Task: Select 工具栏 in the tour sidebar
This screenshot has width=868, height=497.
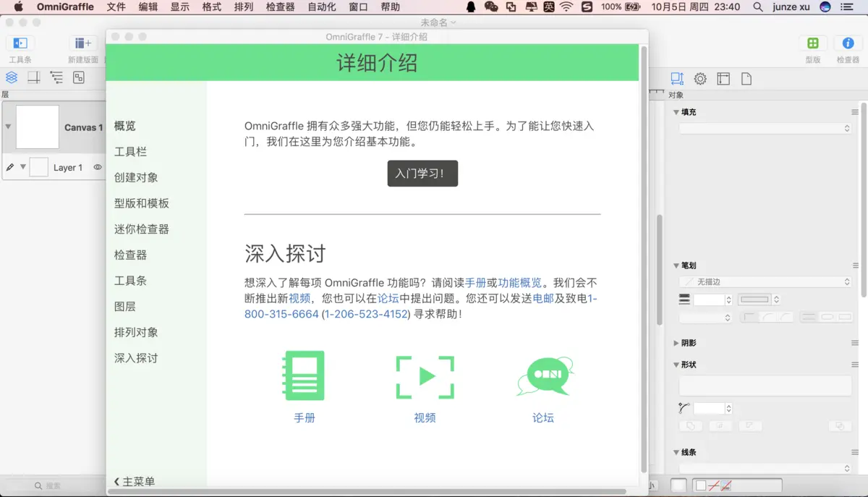Action: pos(130,152)
